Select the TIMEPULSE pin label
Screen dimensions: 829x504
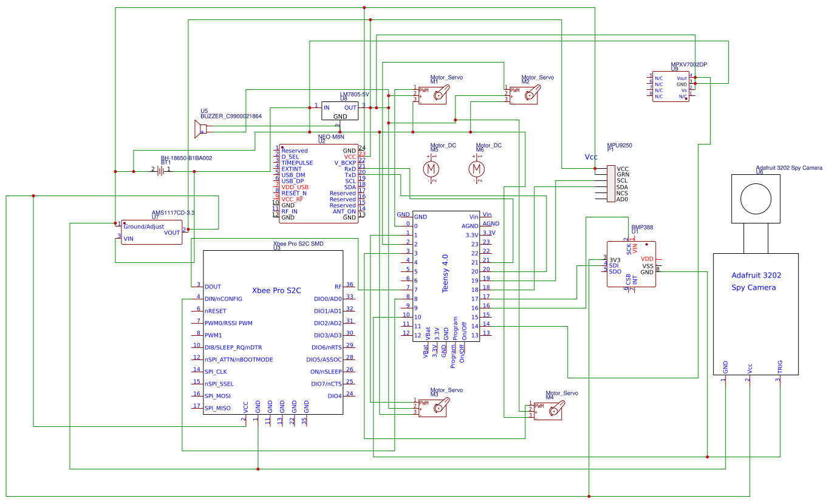click(297, 163)
